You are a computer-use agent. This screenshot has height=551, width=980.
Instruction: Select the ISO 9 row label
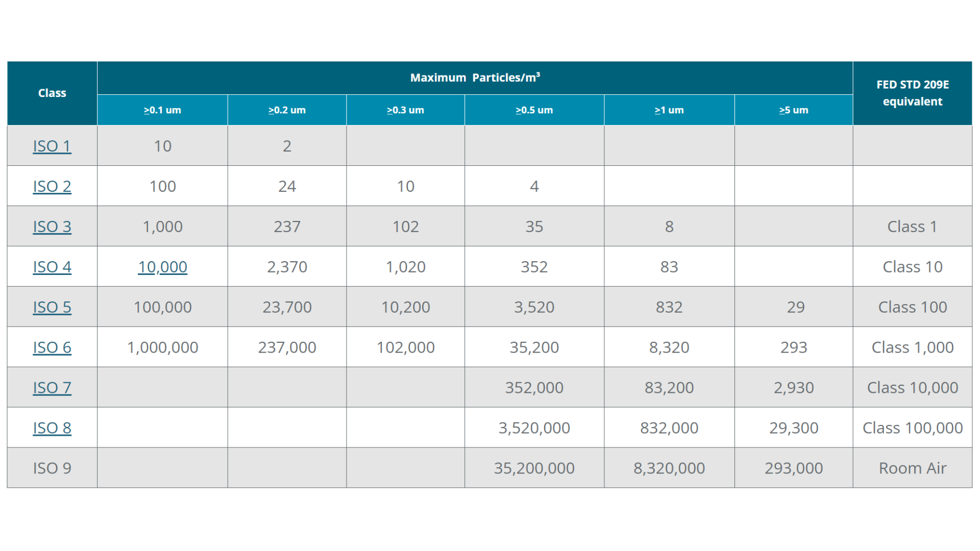[x=52, y=468]
